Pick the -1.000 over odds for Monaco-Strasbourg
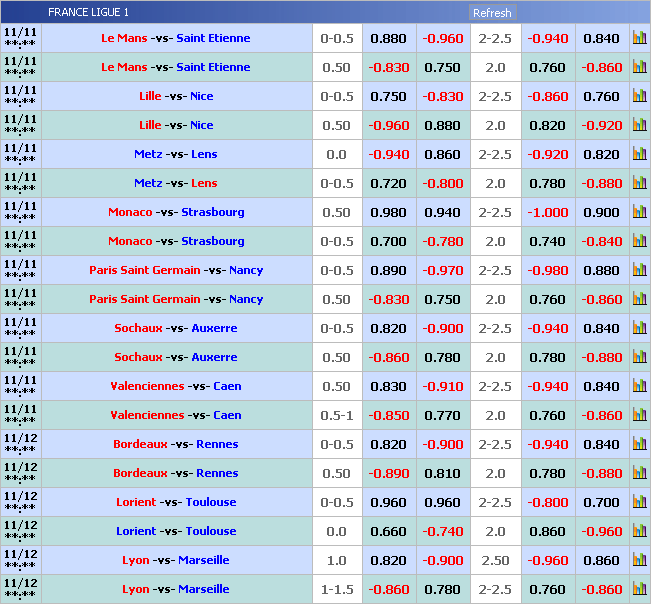 tap(547, 213)
